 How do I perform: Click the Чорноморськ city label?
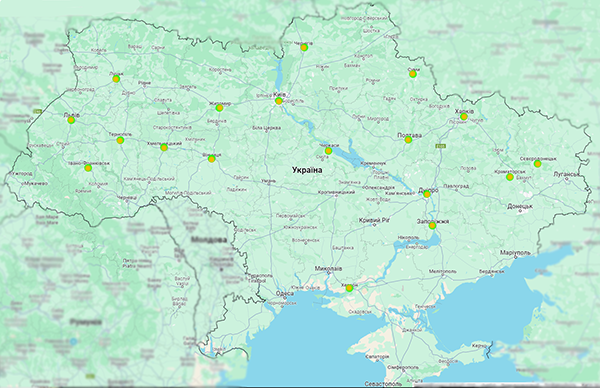pos(282,303)
